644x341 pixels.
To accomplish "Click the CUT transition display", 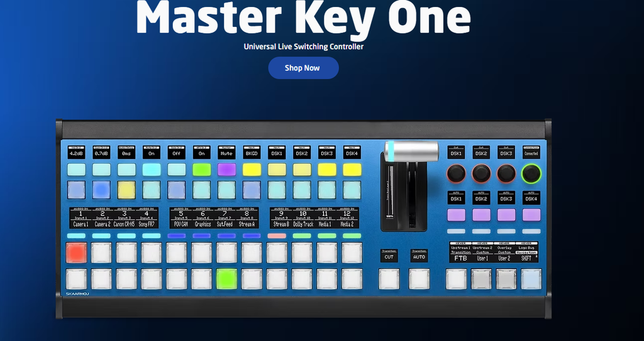I will [389, 257].
